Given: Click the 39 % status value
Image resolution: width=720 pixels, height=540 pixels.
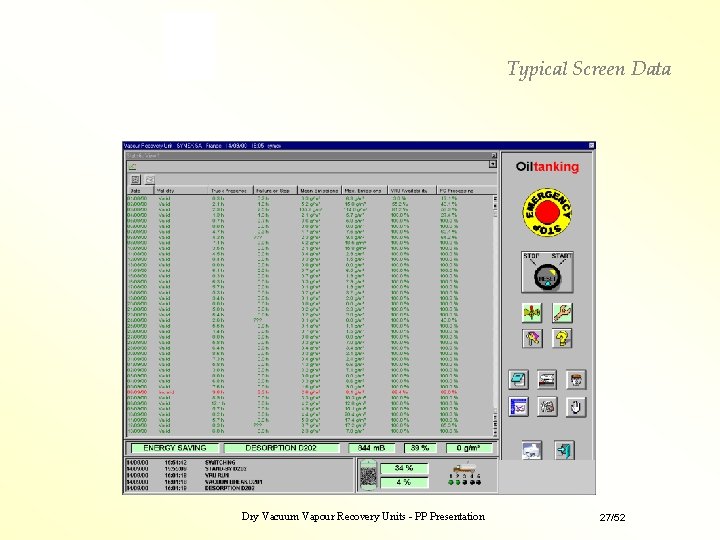Looking at the screenshot, I should (420, 448).
